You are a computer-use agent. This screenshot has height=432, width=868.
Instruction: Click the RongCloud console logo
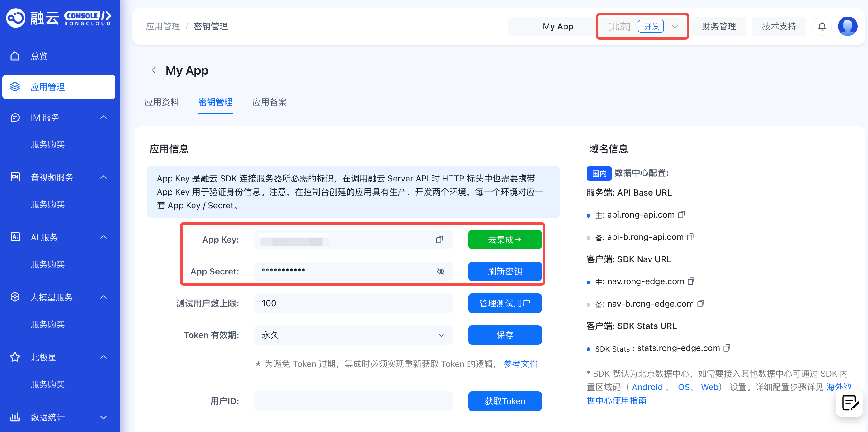coord(58,18)
